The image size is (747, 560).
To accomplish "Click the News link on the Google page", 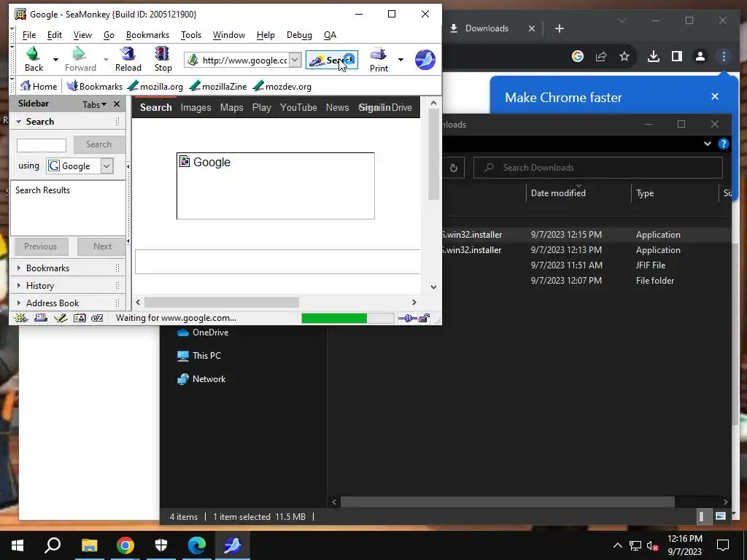I will (337, 107).
